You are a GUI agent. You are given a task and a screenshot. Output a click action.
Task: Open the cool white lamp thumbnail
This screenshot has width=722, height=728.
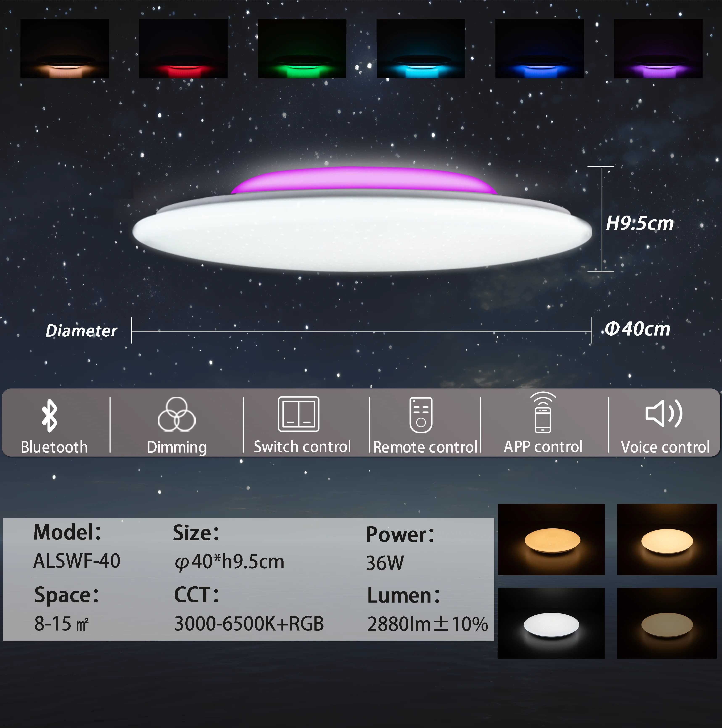pos(551,623)
